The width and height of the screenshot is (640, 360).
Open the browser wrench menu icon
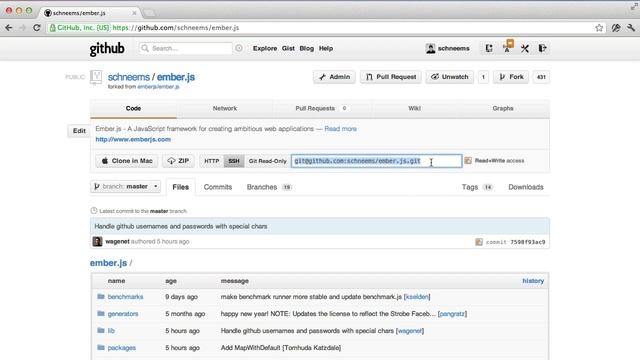click(631, 28)
